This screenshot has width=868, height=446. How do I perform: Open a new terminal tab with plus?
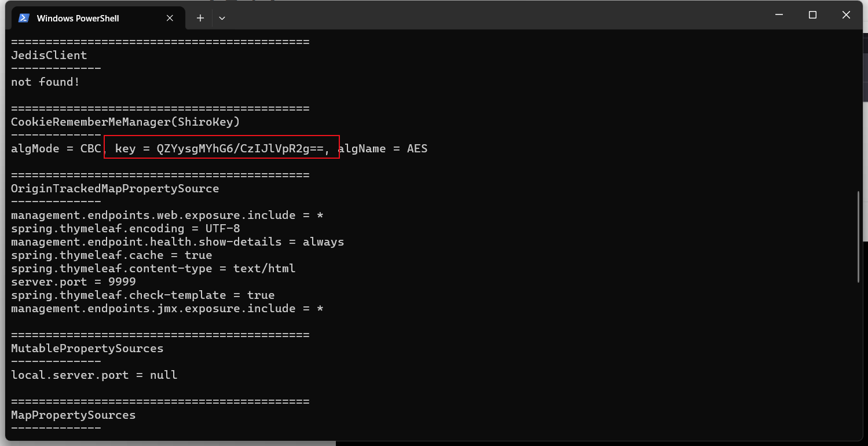[x=200, y=18]
